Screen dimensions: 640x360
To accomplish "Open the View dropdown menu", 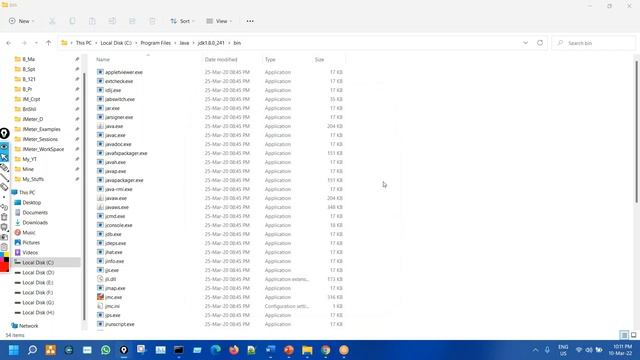I will (219, 21).
